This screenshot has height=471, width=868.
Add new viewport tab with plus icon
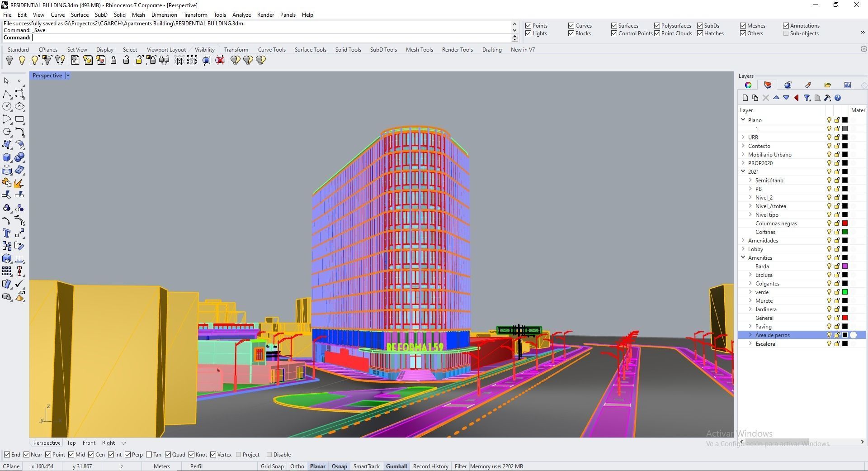pos(123,443)
